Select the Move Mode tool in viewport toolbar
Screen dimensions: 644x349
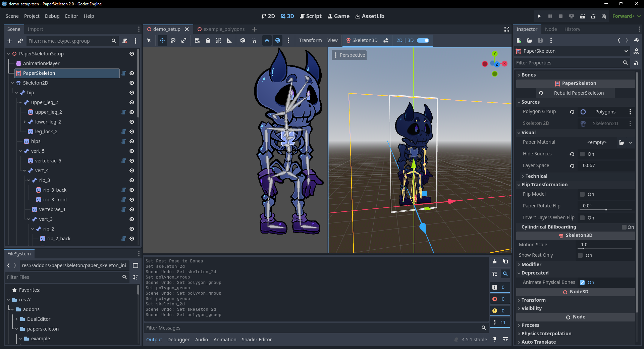162,40
